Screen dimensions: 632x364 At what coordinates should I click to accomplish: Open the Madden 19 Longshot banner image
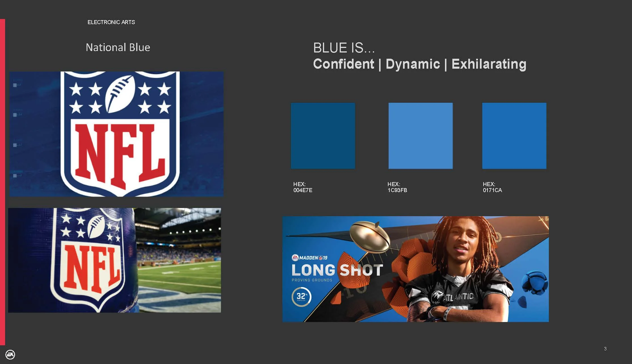pos(415,269)
